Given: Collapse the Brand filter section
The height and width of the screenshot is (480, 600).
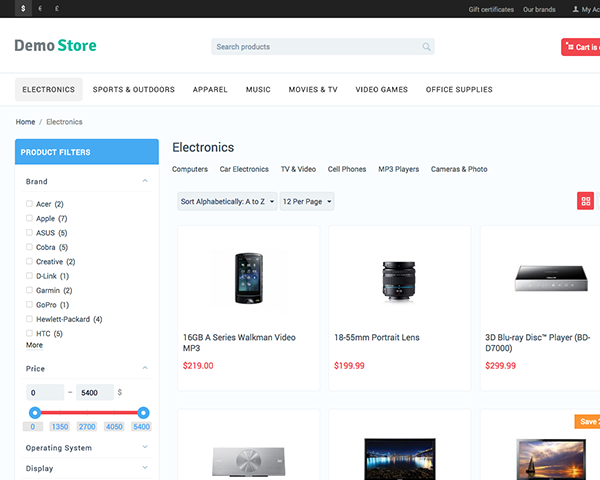Looking at the screenshot, I should click(x=145, y=181).
